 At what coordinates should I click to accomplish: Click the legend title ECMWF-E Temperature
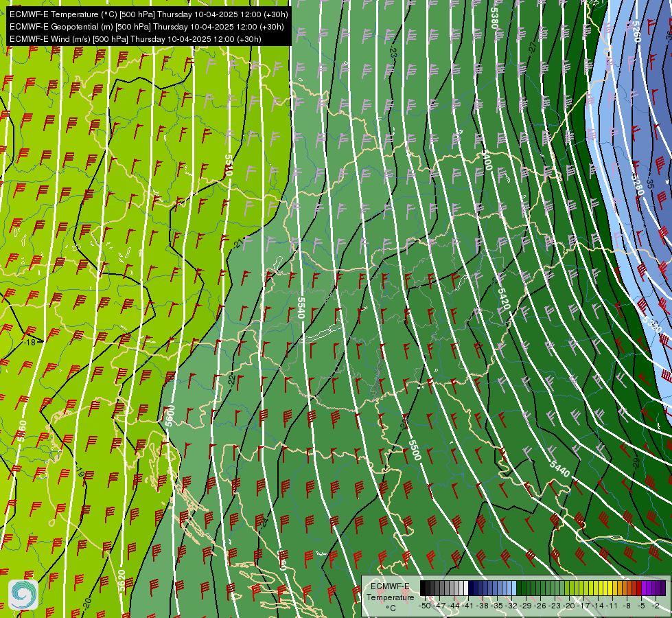390,592
